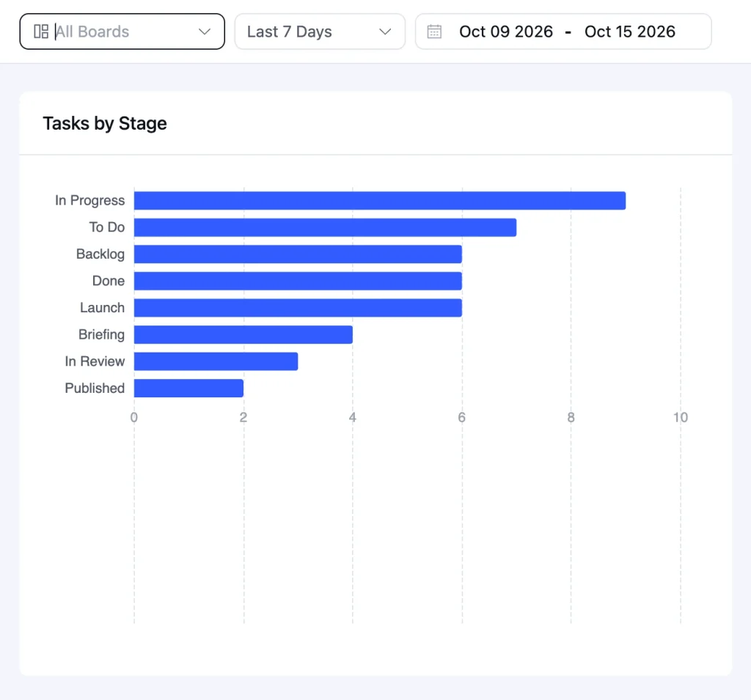Click the "Backlog" stage label
Image resolution: width=751 pixels, height=700 pixels.
tap(100, 254)
